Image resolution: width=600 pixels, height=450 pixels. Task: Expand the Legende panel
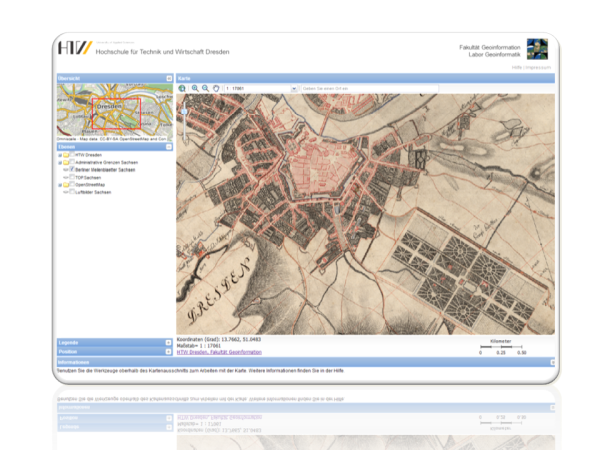point(168,342)
